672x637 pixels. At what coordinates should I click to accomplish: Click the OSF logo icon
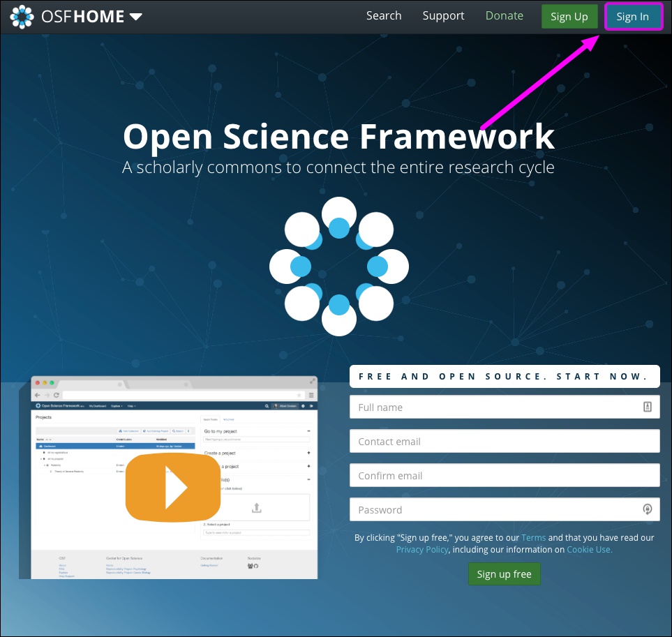[22, 17]
